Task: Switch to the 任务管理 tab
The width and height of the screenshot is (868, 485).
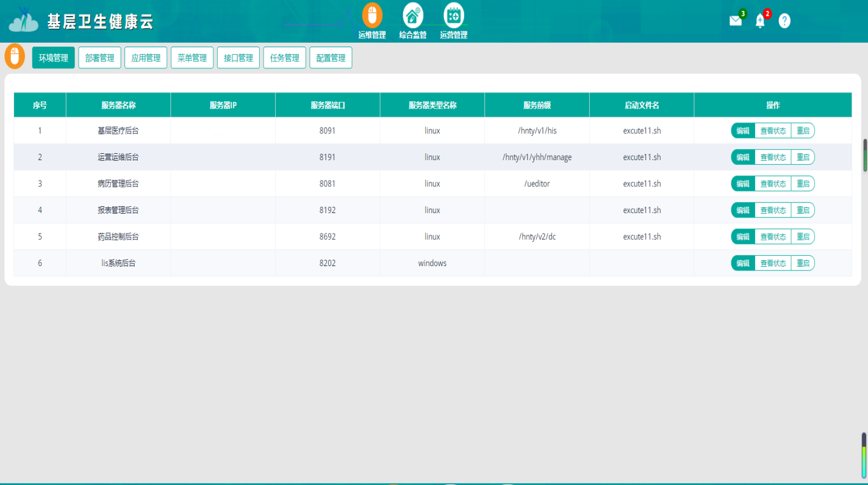Action: pos(285,57)
